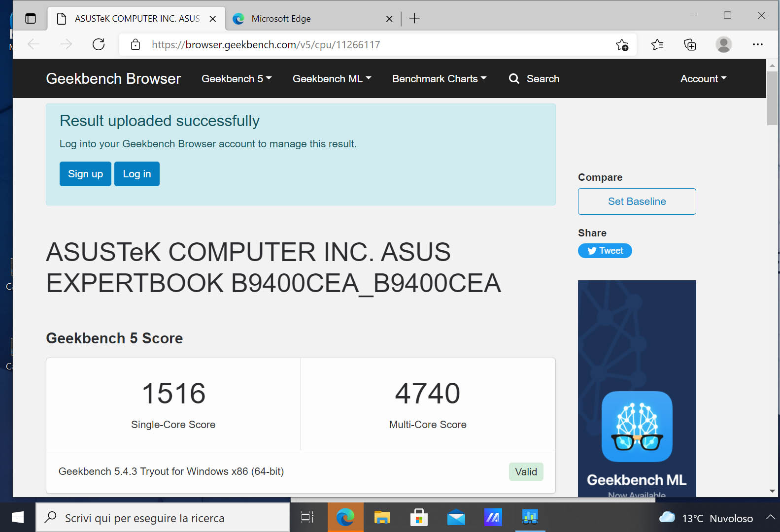Open the Edge tab actions menu icon
This screenshot has width=780, height=532.
pyautogui.click(x=31, y=19)
